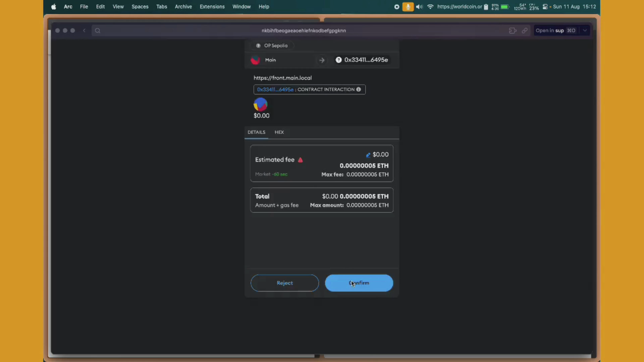Click the CPU 23% status item
The width and height of the screenshot is (644, 362).
tap(534, 7)
